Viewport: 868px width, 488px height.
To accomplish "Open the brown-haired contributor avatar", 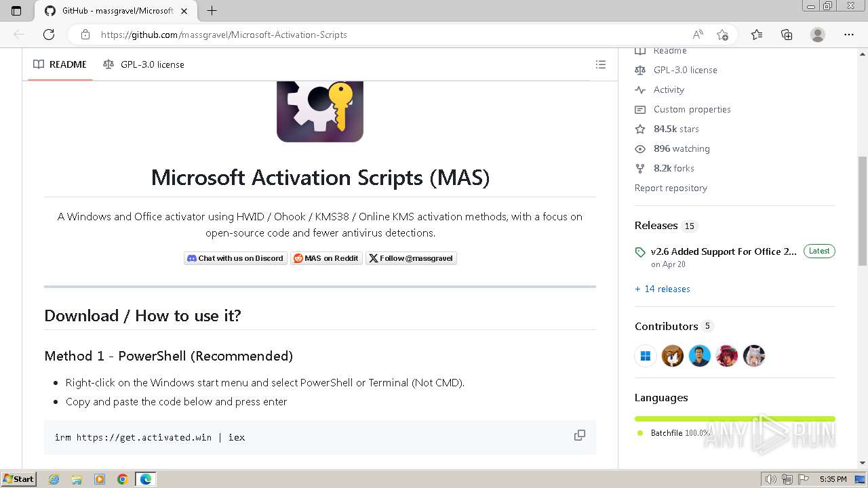I will [x=673, y=356].
